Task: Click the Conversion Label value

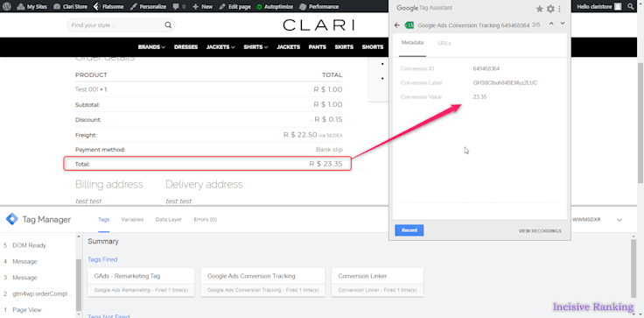Action: (x=505, y=82)
